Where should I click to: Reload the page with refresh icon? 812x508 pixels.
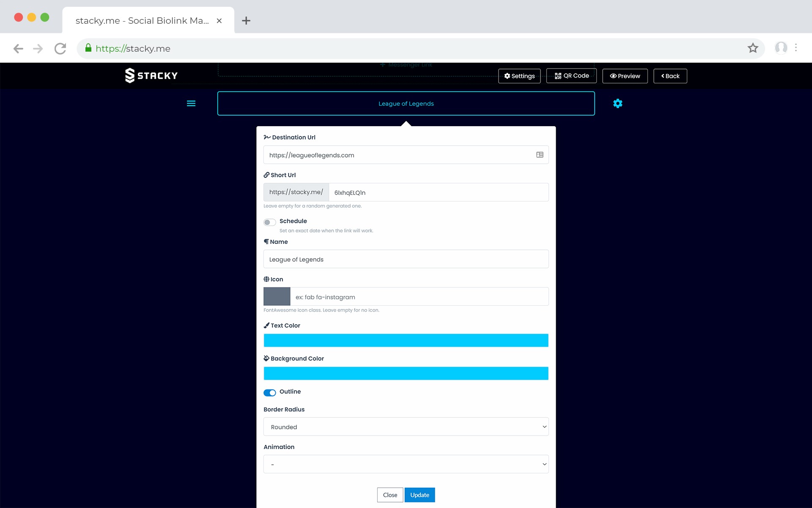60,48
